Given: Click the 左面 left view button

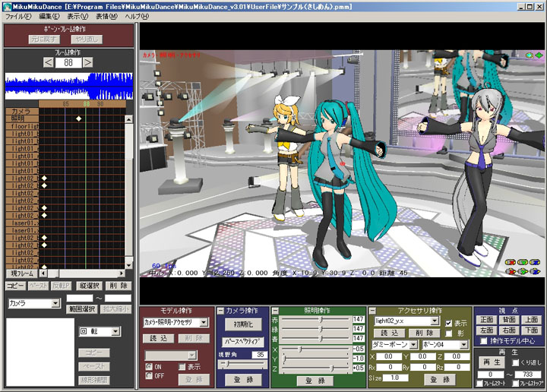Looking at the screenshot, I should [x=487, y=330].
